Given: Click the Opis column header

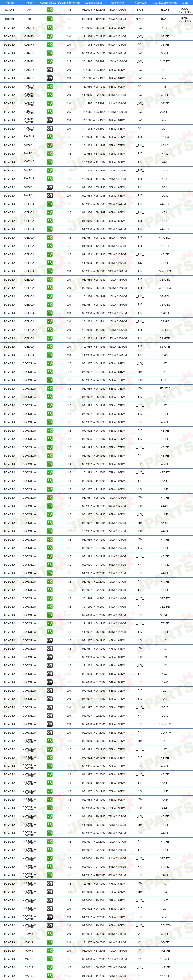Looking at the screenshot, I should [x=185, y=3].
